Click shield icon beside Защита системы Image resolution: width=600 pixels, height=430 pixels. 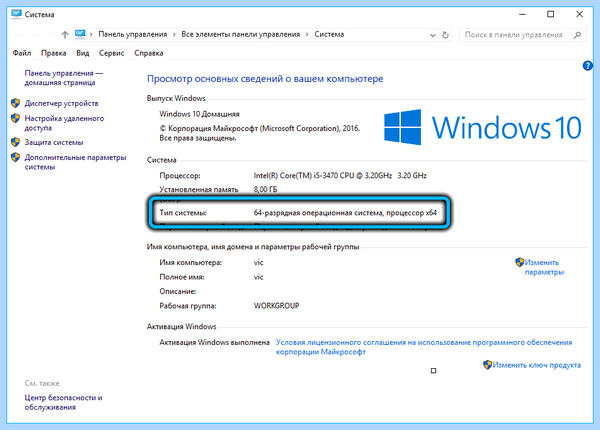coord(15,142)
